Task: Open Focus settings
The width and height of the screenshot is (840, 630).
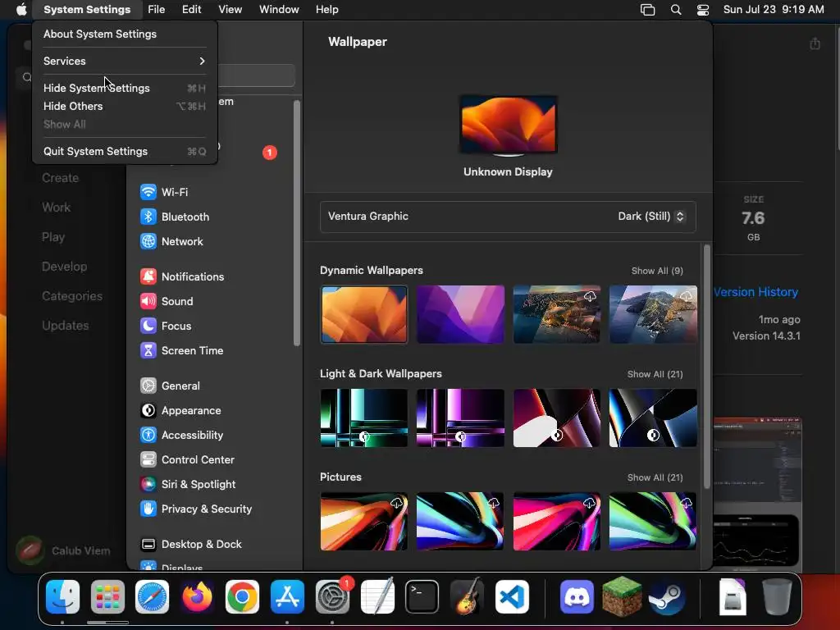Action: pyautogui.click(x=166, y=326)
